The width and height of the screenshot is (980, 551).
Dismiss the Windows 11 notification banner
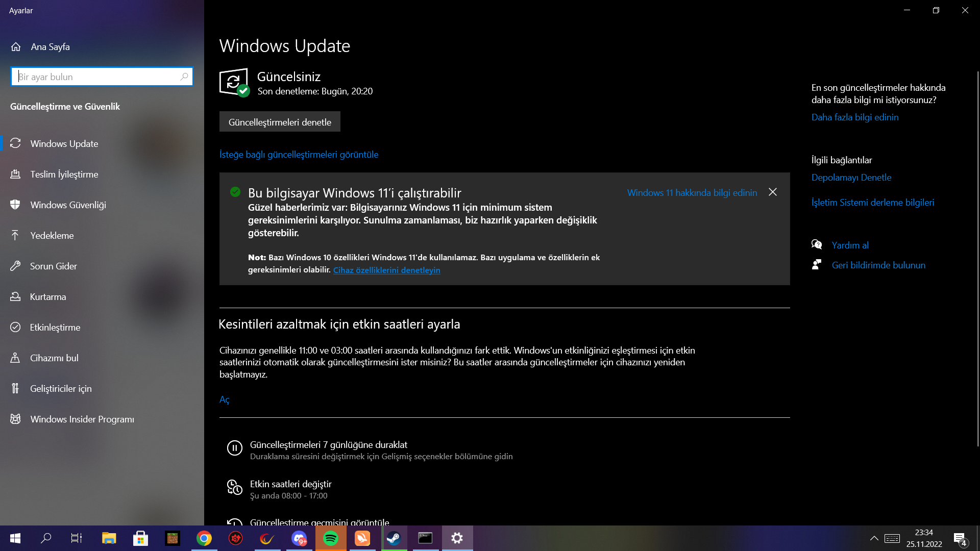[773, 192]
